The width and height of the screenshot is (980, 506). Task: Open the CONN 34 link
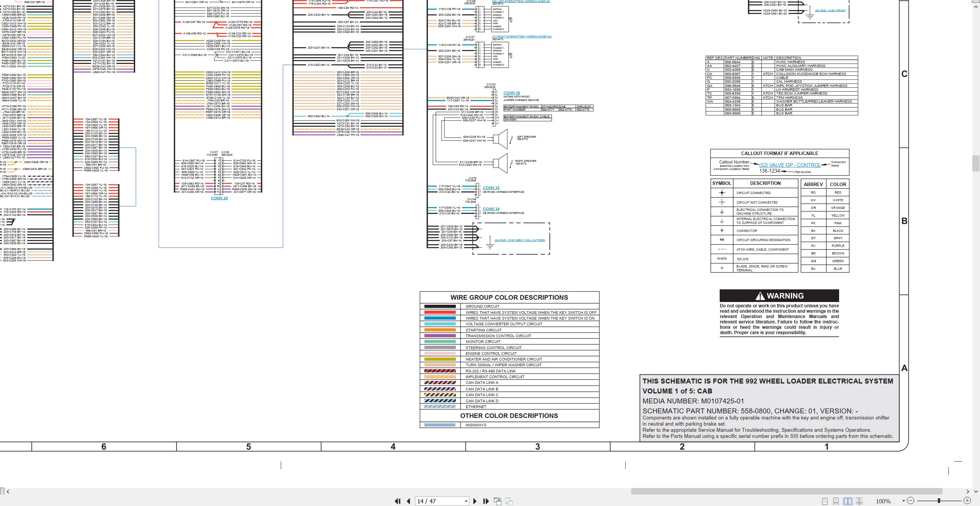(x=491, y=209)
